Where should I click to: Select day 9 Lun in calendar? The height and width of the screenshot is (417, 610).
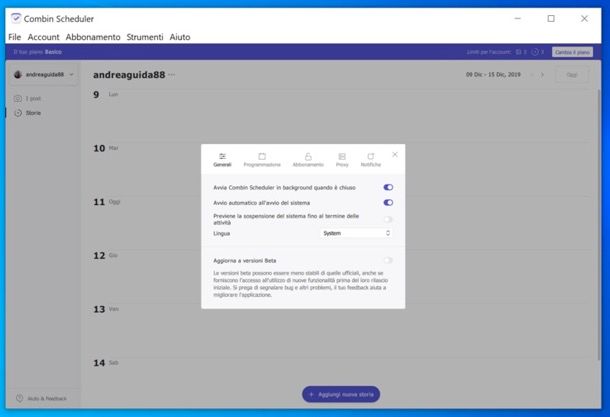pyautogui.click(x=105, y=95)
